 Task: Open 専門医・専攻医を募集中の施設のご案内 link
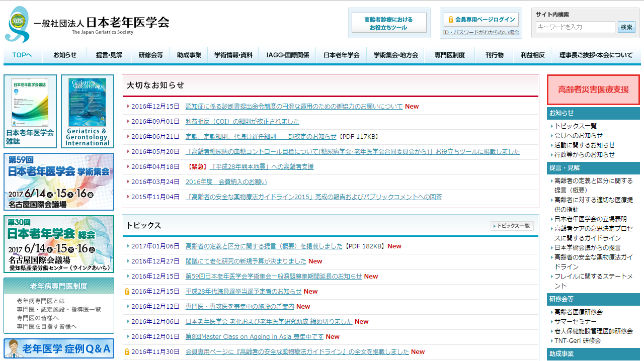pyautogui.click(x=240, y=307)
